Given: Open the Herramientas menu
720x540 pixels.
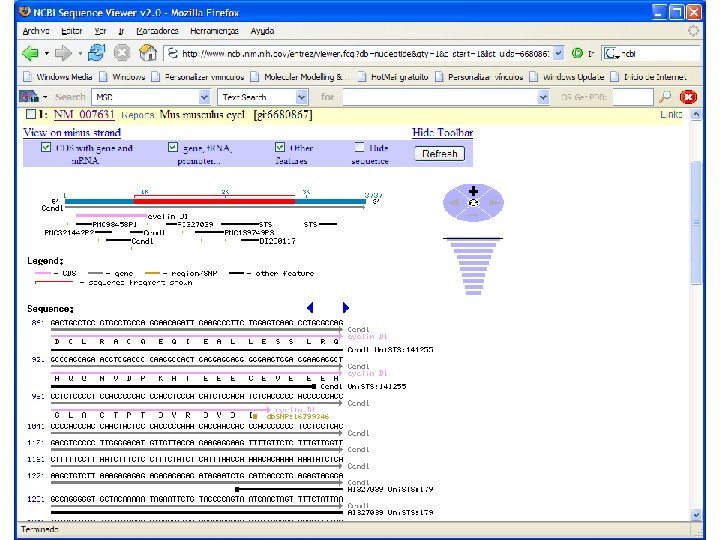Looking at the screenshot, I should pyautogui.click(x=217, y=31).
